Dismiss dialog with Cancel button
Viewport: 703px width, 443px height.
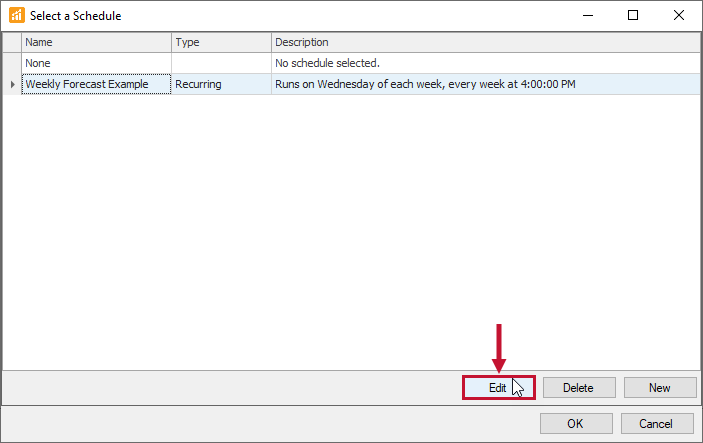point(656,423)
